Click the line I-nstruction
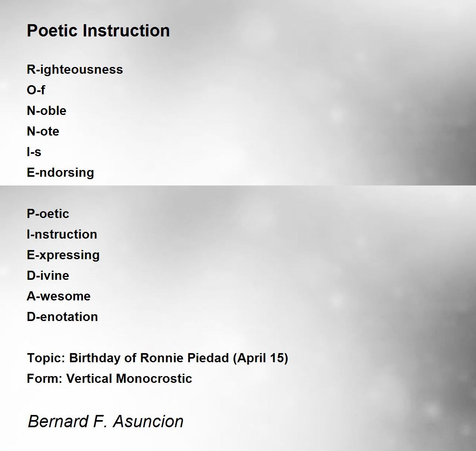 pos(62,234)
